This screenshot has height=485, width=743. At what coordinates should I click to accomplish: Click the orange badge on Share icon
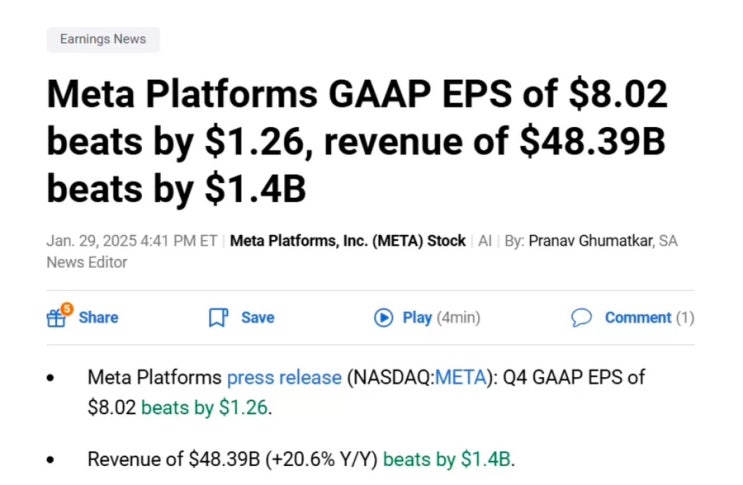pyautogui.click(x=67, y=309)
